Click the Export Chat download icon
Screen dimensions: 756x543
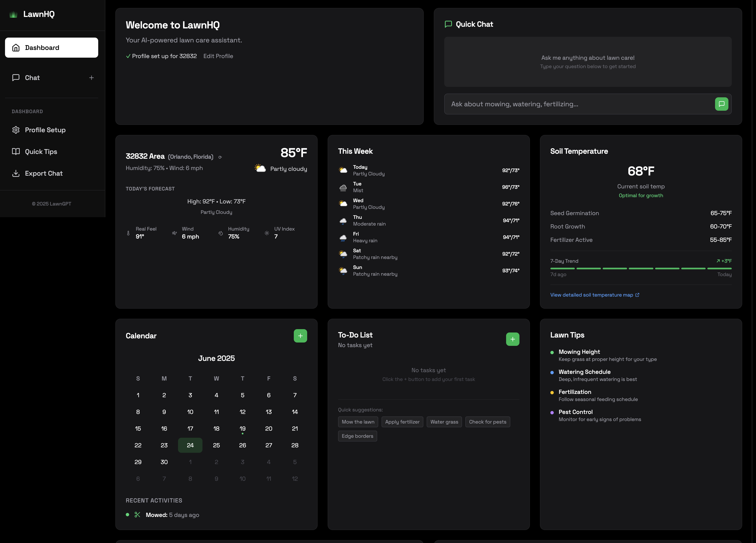point(16,173)
